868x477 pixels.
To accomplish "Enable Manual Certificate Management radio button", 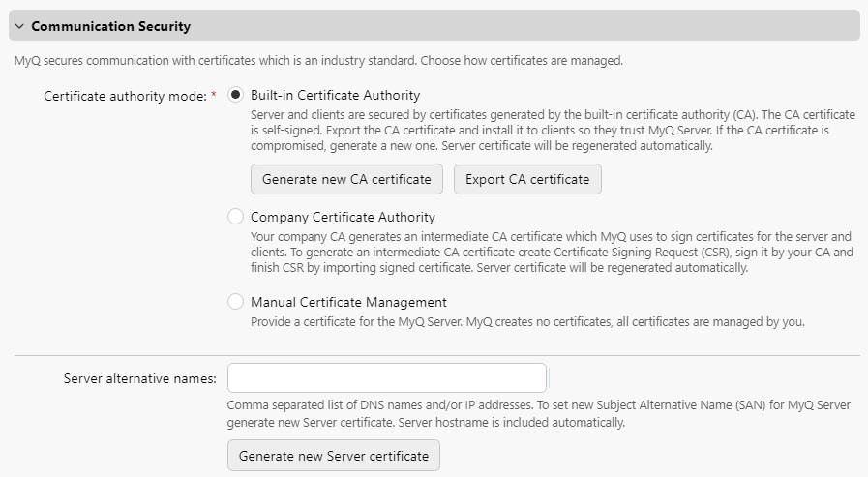I will [x=235, y=302].
